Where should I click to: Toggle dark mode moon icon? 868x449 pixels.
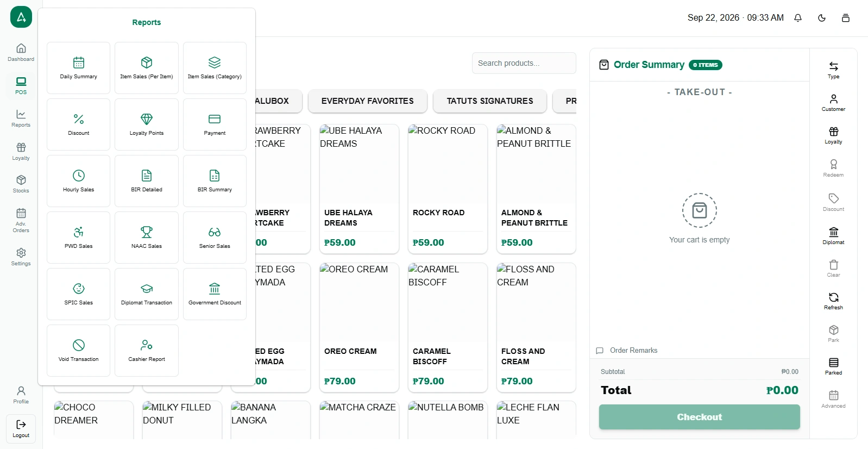tap(822, 18)
